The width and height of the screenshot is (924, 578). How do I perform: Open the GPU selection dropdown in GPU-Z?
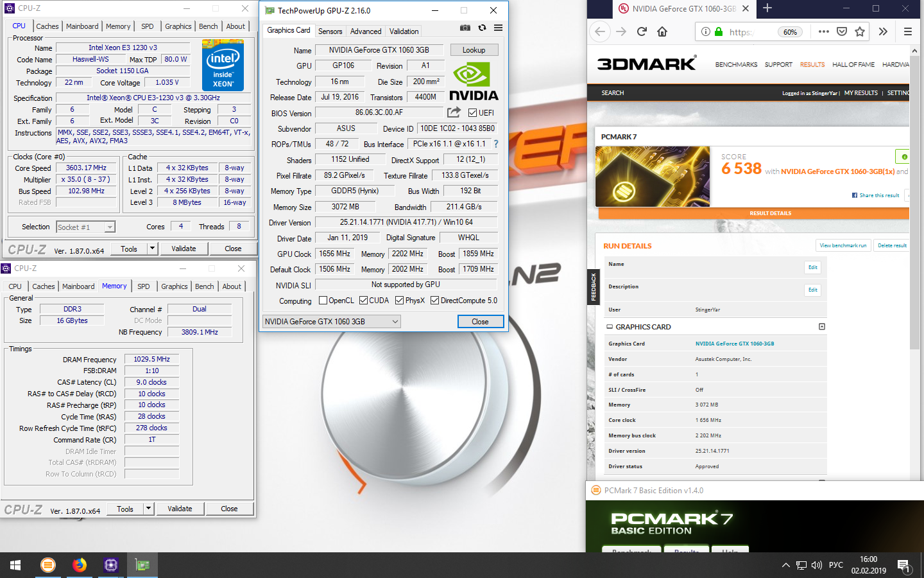tap(332, 322)
